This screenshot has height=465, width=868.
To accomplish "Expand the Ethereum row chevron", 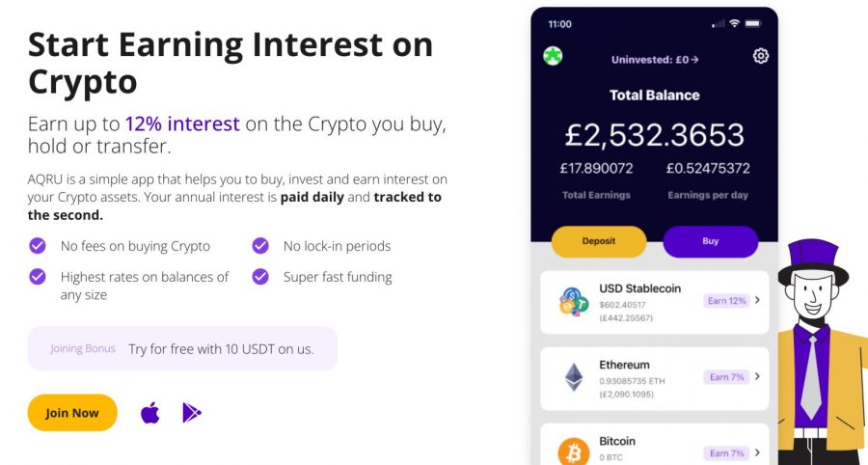I will 757,376.
